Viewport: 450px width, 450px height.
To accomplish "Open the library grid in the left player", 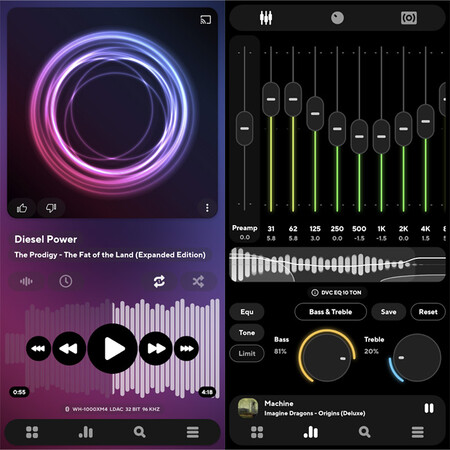I will click(32, 432).
